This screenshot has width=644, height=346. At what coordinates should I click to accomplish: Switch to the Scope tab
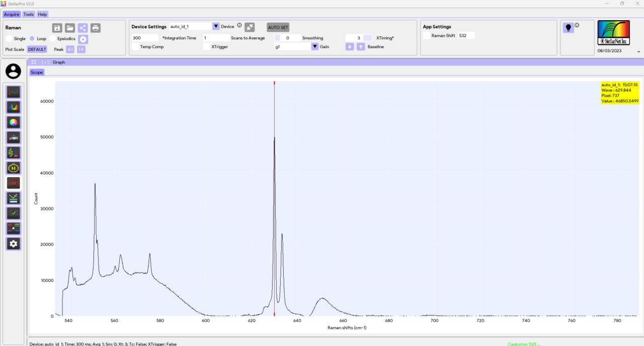36,72
